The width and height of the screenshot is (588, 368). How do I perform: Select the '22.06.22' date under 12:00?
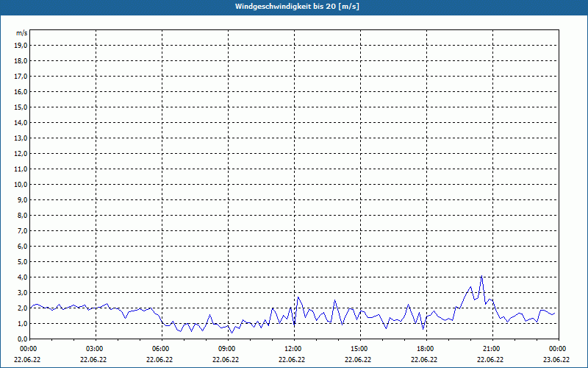(292, 359)
